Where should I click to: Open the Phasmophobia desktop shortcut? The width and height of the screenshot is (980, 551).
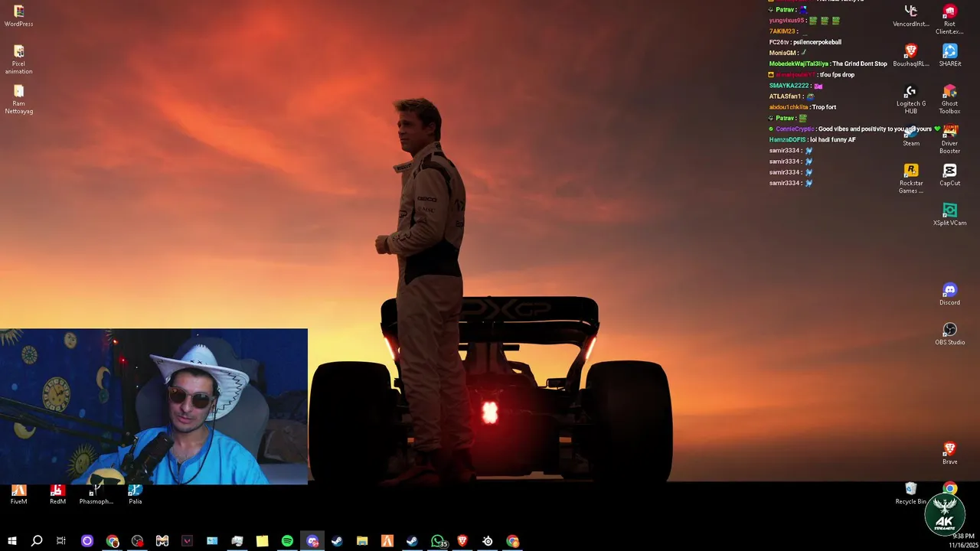pos(96,494)
